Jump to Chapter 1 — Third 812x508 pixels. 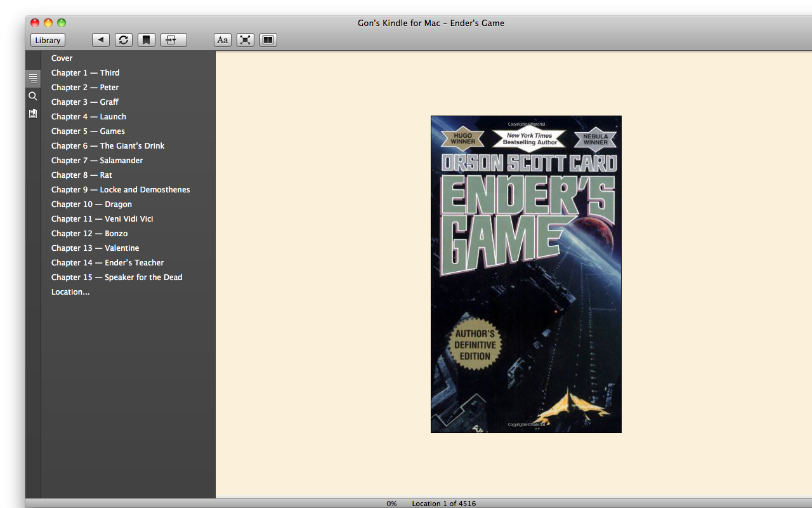(x=86, y=73)
